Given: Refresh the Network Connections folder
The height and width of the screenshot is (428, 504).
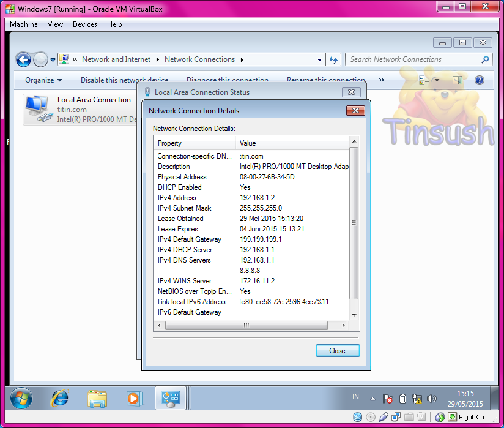Looking at the screenshot, I should click(x=333, y=60).
